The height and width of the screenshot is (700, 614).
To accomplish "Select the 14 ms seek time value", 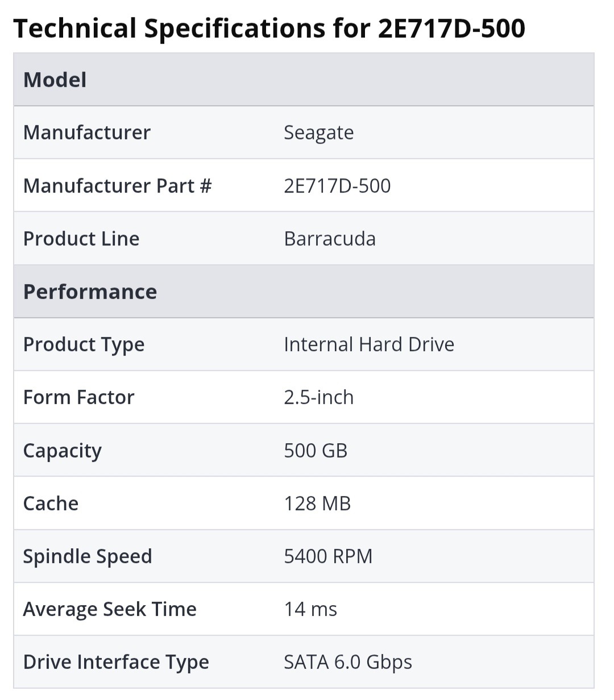I will tap(310, 609).
